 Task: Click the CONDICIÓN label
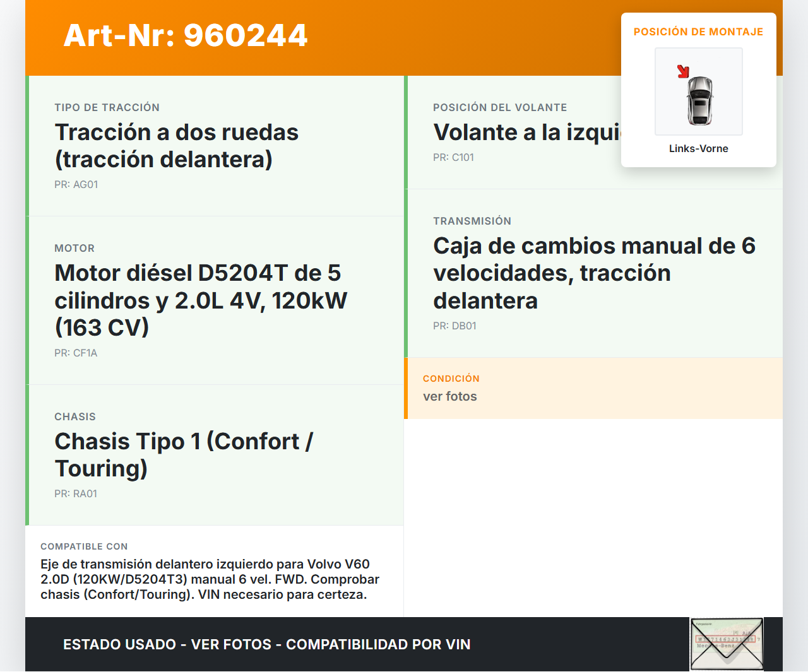coord(451,378)
